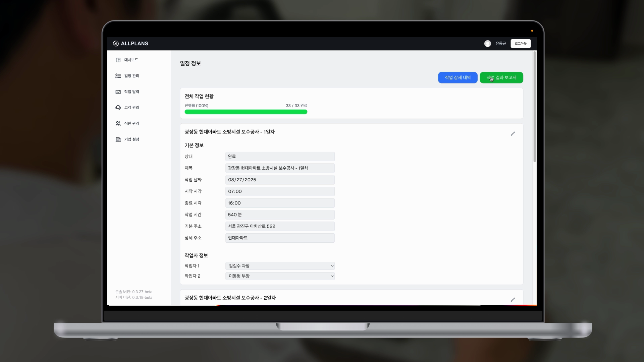Click the dashboard grid icon in sidebar
This screenshot has width=644, height=362.
[x=118, y=60]
